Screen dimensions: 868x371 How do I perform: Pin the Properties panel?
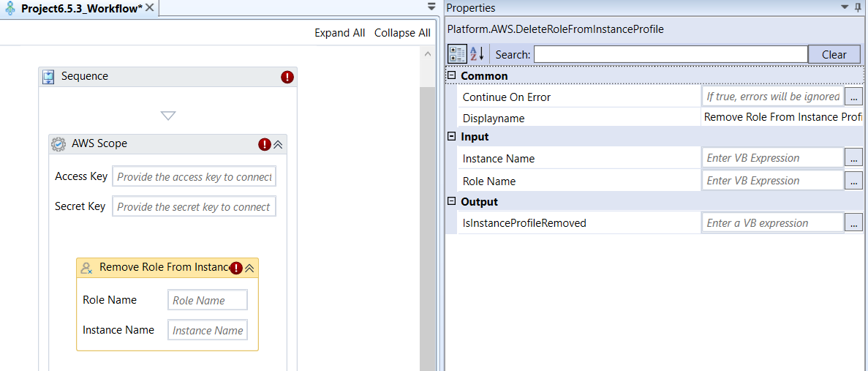pos(857,7)
